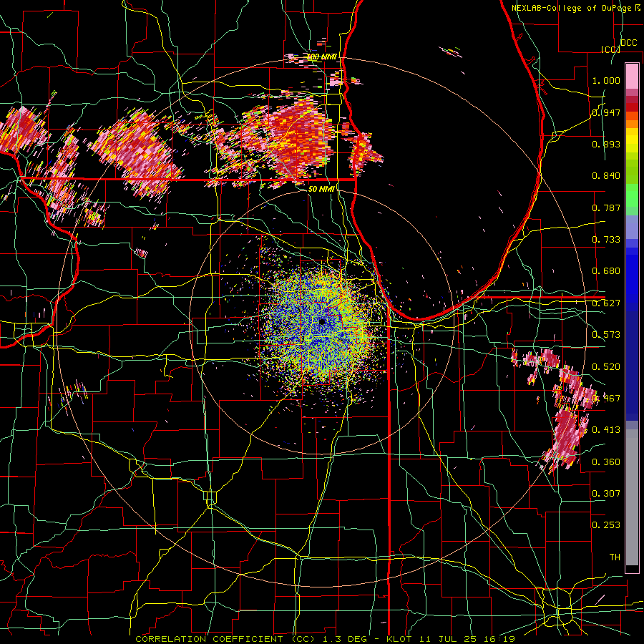Click the black KLOT radar site dot
Screen dimensions: 644x644
[x=323, y=321]
